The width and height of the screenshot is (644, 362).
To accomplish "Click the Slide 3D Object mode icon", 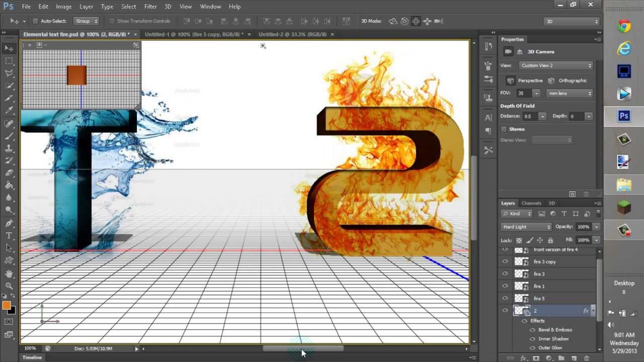I will point(427,21).
